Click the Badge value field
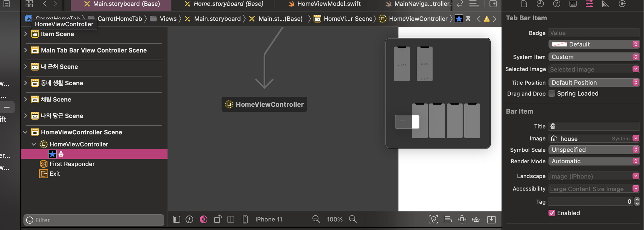Screen dimensions: 644x230 pyautogui.click(x=594, y=33)
